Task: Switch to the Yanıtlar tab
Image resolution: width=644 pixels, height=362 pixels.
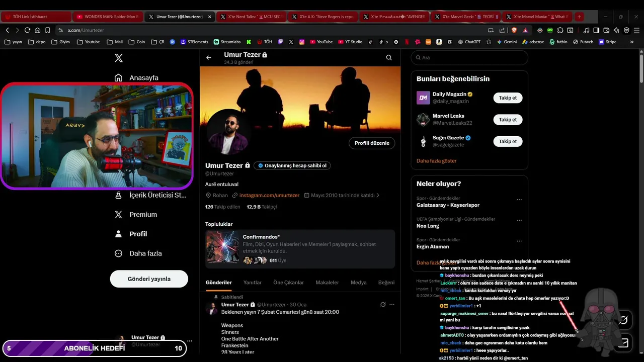Action: 253,283
